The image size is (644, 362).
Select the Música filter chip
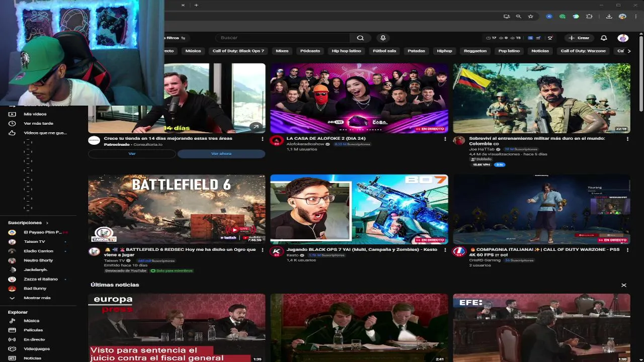tap(193, 51)
